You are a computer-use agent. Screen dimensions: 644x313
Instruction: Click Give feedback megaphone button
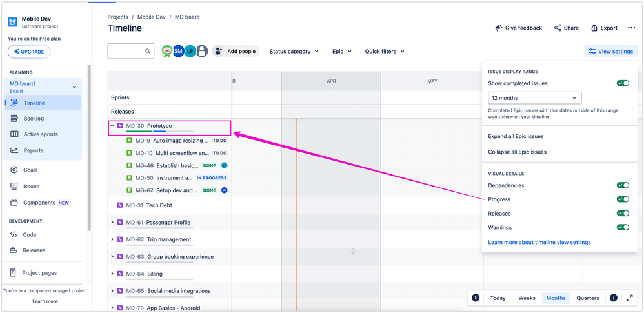click(518, 28)
